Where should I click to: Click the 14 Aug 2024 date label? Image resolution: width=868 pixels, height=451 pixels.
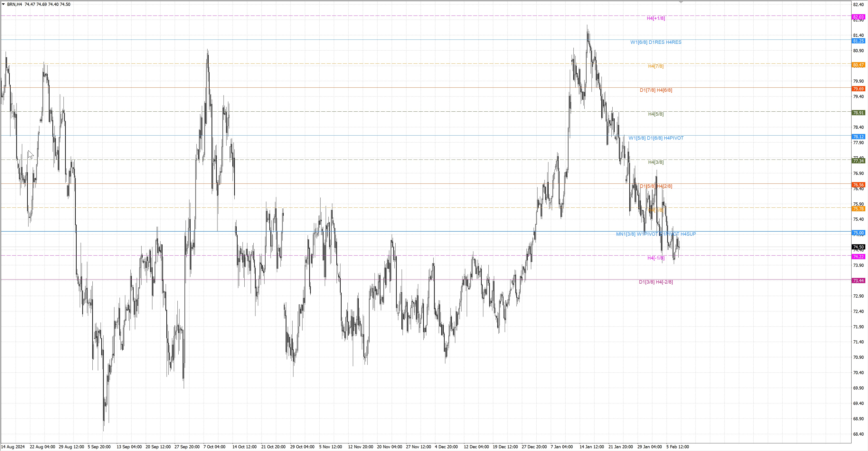click(13, 447)
